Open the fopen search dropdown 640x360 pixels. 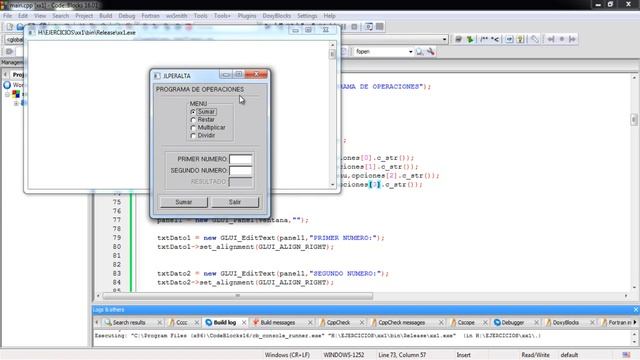click(410, 51)
